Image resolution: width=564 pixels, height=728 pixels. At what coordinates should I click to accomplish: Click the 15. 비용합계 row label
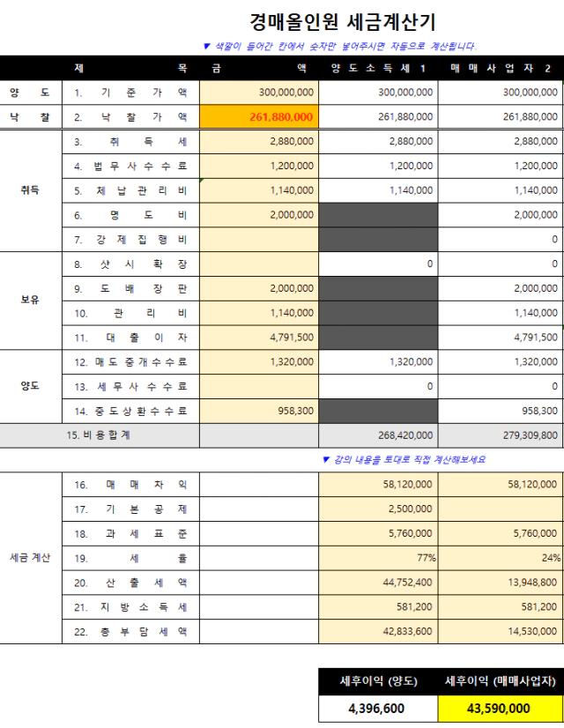[x=99, y=435]
